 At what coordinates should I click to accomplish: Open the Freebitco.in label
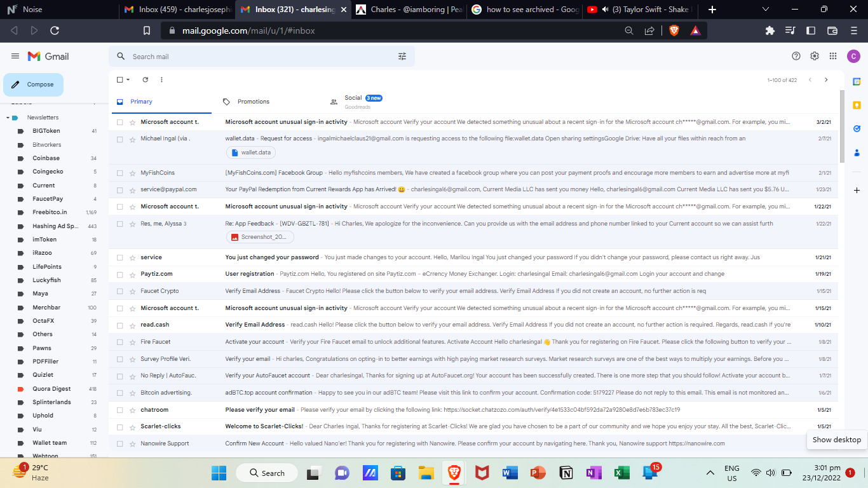(x=50, y=212)
